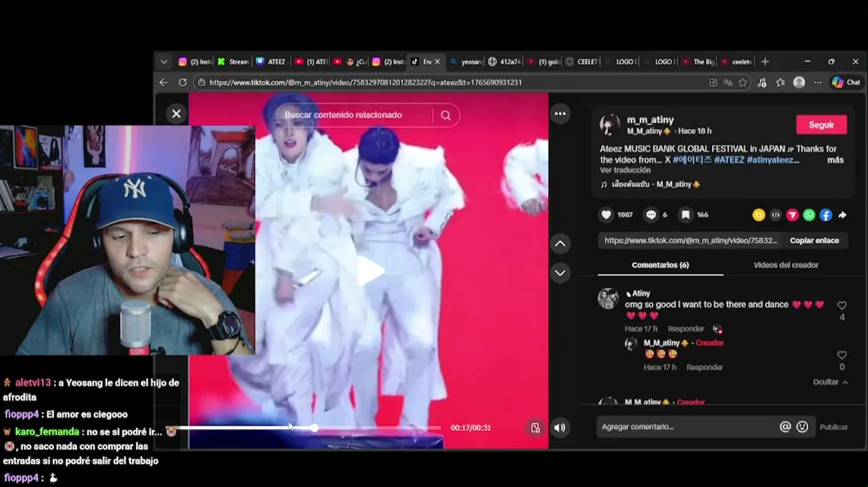Viewport: 868px width, 487px height.
Task: Add page to favorites star icon
Action: pyautogui.click(x=743, y=83)
